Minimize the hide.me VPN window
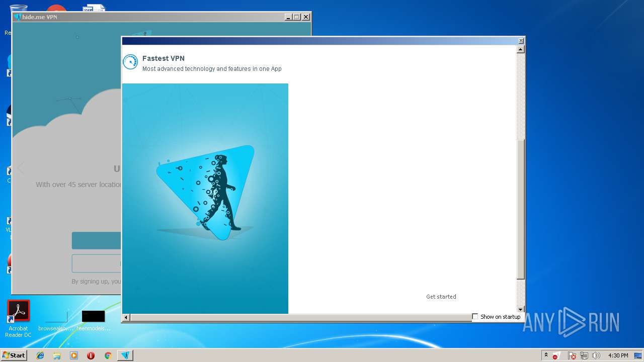This screenshot has width=644, height=362. pos(288,17)
